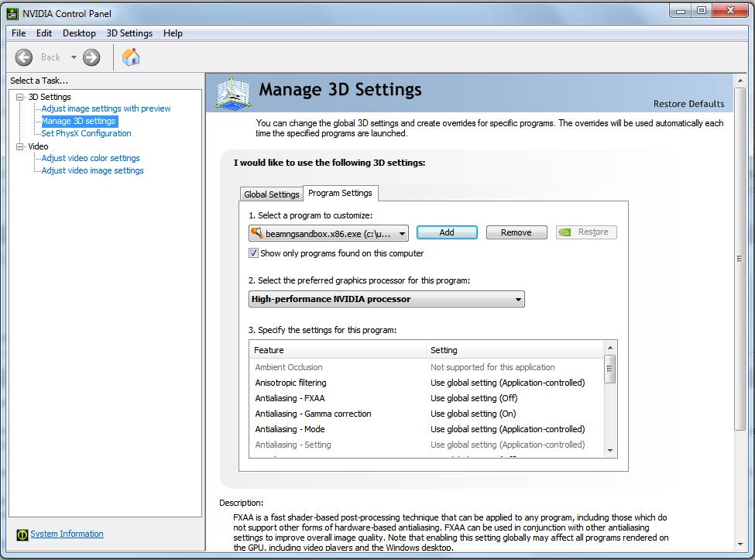This screenshot has width=755, height=560.
Task: Click Restore Defaults link
Action: pos(688,104)
